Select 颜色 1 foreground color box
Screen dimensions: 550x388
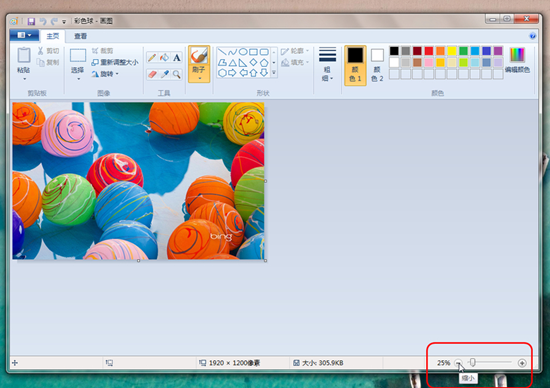pos(355,65)
